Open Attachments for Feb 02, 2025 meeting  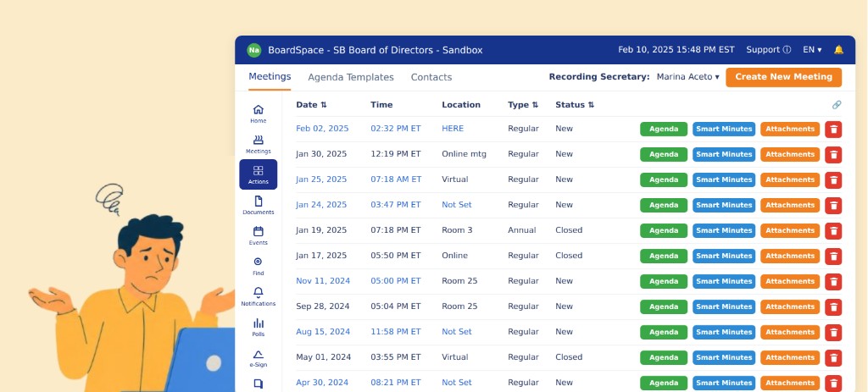pyautogui.click(x=790, y=129)
